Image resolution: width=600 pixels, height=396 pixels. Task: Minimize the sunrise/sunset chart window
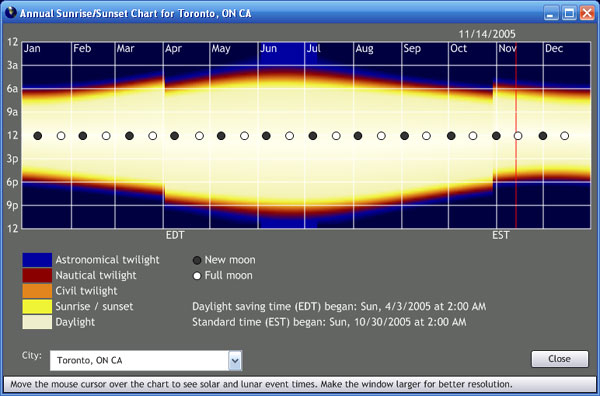(x=551, y=13)
